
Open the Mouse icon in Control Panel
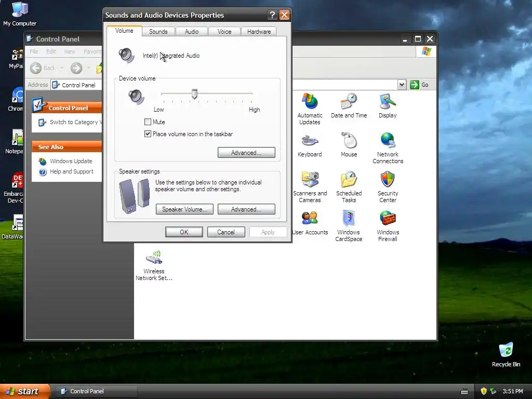(x=349, y=145)
